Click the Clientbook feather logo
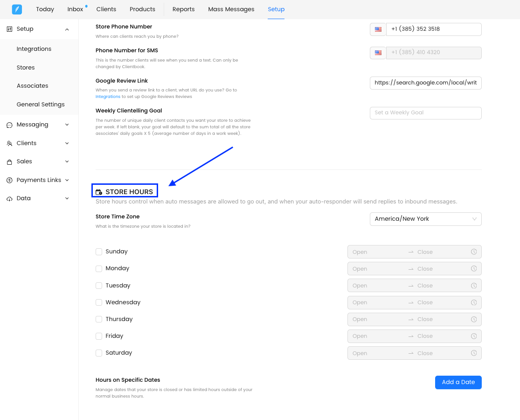The height and width of the screenshot is (420, 520). click(17, 9)
